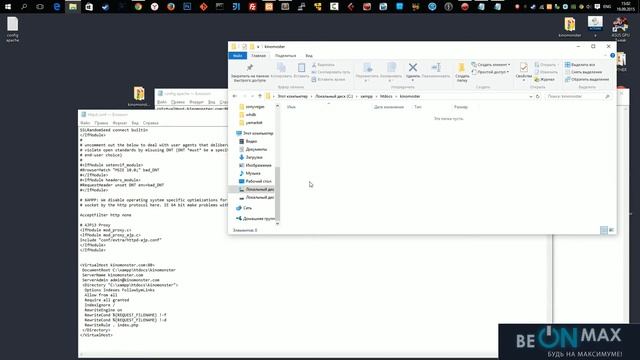Click the Edge browser taskbar icon
This screenshot has width=640, height=360.
click(57, 7)
